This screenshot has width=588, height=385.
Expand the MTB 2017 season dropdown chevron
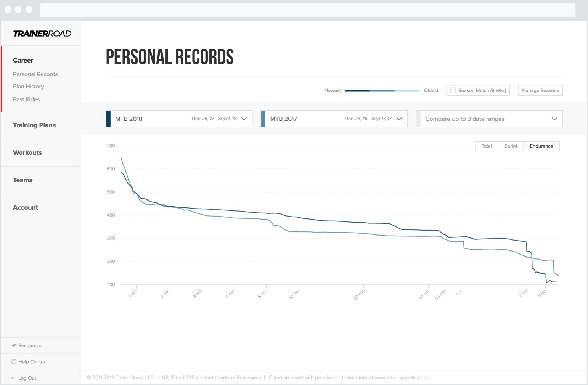[x=399, y=119]
